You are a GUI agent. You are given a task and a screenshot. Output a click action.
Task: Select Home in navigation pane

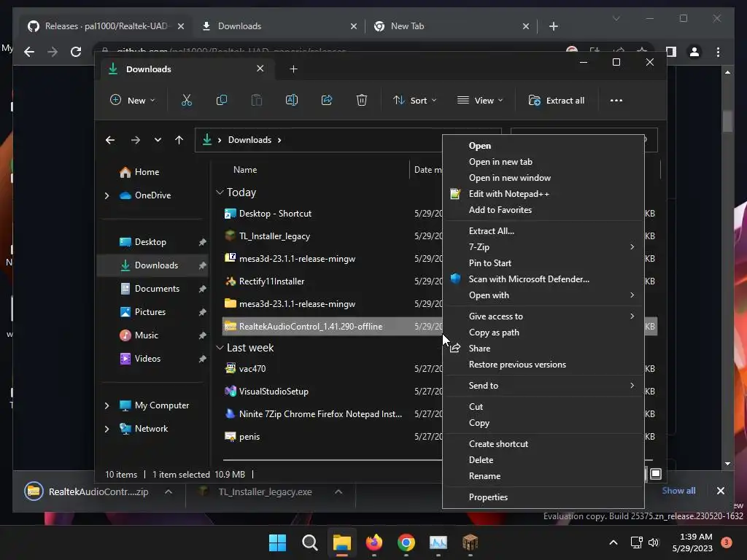(147, 172)
